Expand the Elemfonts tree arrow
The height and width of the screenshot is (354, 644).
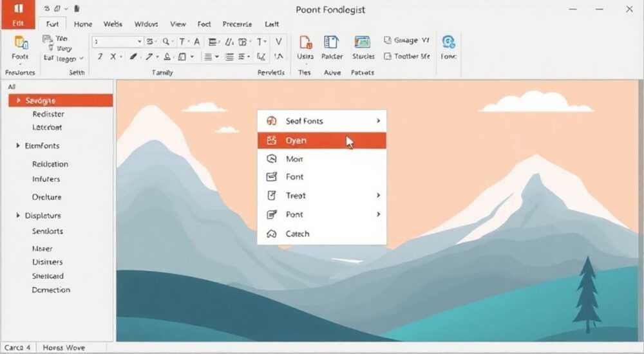[x=18, y=145]
